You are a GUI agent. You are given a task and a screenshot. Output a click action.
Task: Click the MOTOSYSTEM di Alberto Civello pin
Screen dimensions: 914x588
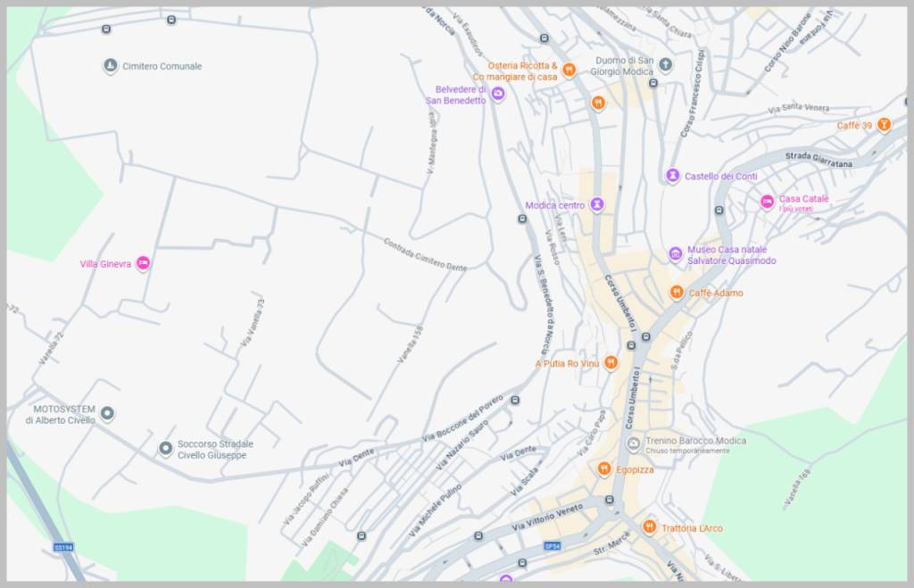tap(107, 413)
